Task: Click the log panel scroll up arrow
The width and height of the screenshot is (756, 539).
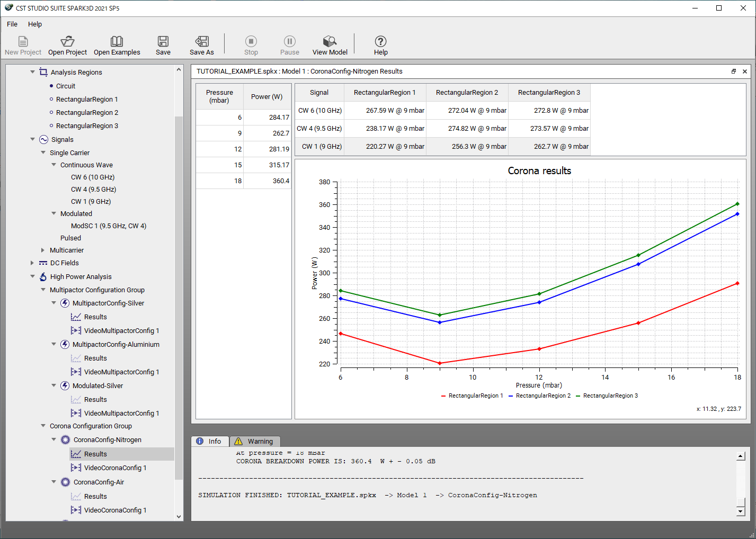Action: tap(741, 456)
